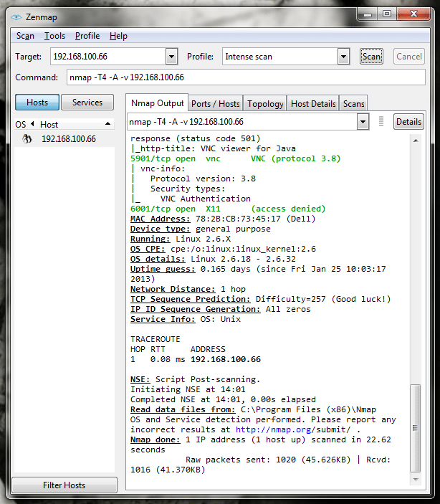This screenshot has height=504, width=440.
Task: Open the Scan menu
Action: coord(25,36)
